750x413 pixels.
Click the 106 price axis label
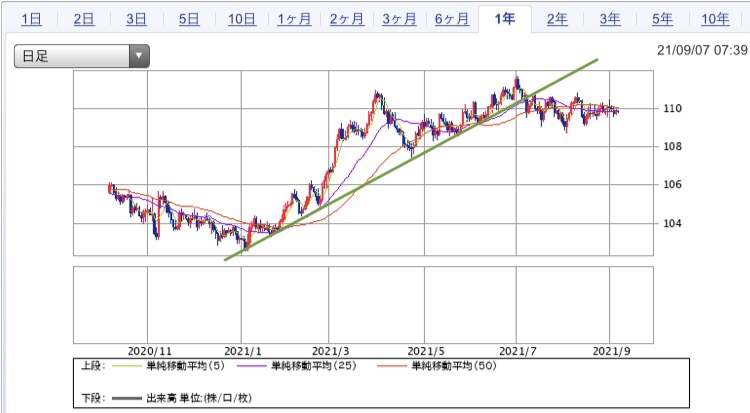[x=672, y=184]
